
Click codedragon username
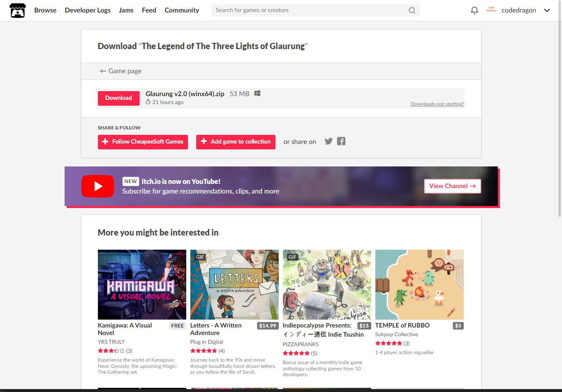point(519,10)
